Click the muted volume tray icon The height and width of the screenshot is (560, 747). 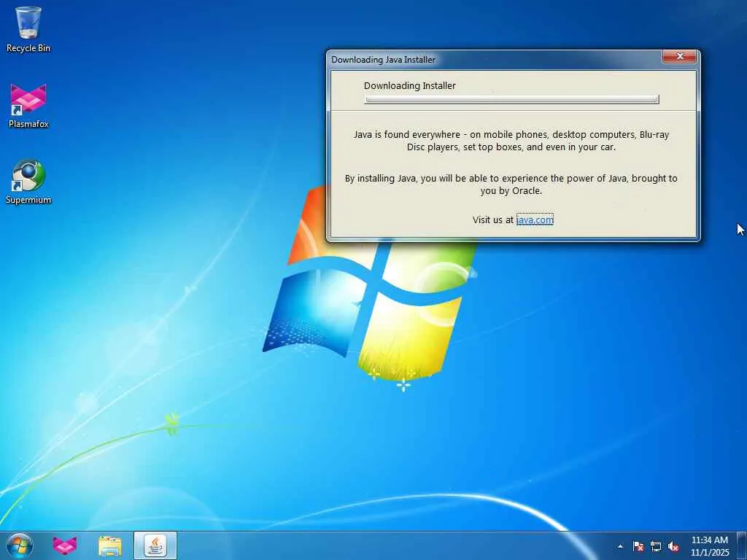[x=673, y=546]
